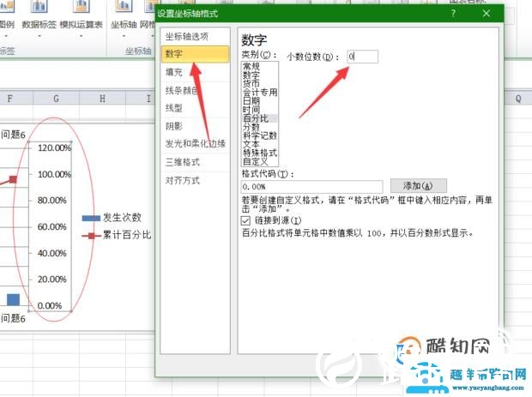Click the blue bar for 问题6
Screen dimensions: 532x397
pos(13,300)
